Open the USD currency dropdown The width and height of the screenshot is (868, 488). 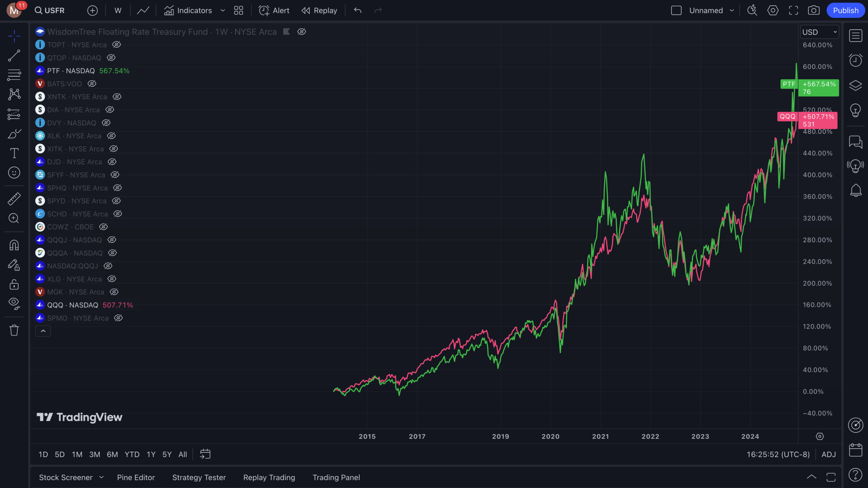819,32
